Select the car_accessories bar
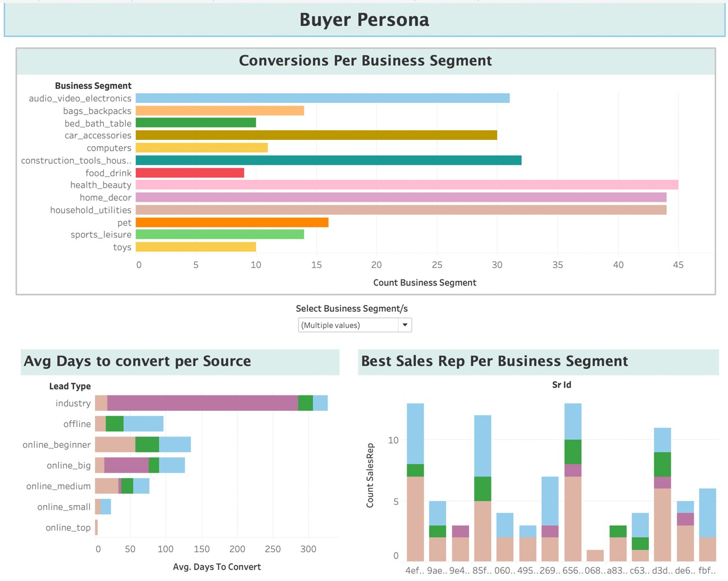This screenshot has height=581, width=728. [315, 135]
